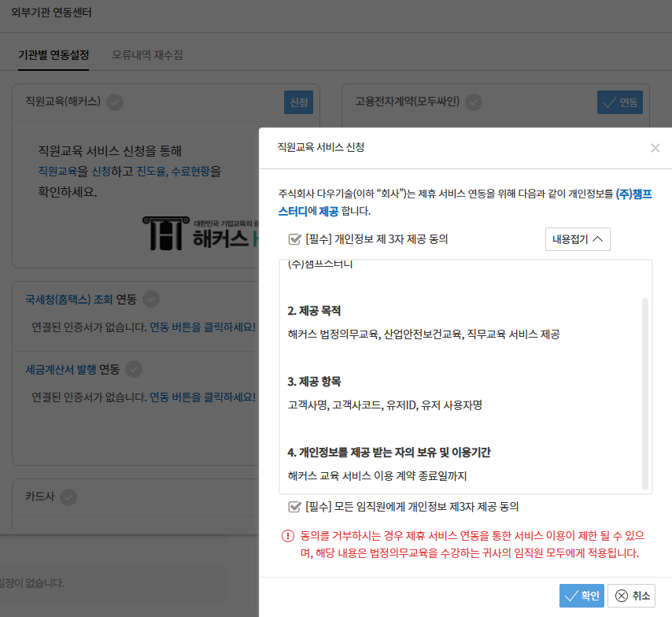Switch to 오류내역 재수집 tab
The image size is (672, 617).
click(x=147, y=55)
